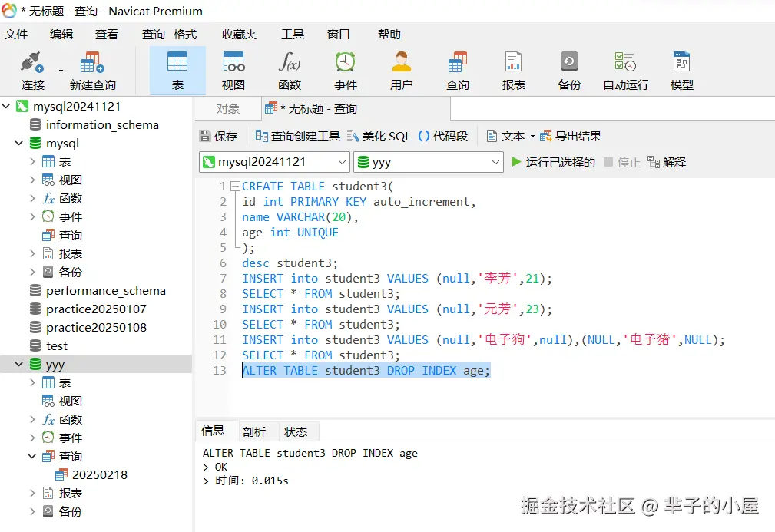The image size is (775, 532).
Task: Select 视图 under the yyy database
Action: (70, 401)
